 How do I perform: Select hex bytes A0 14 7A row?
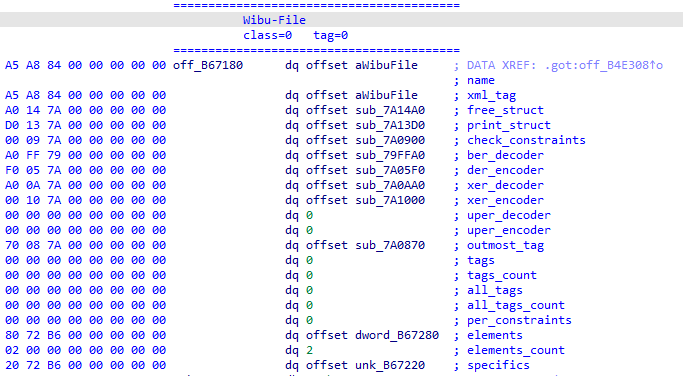coord(85,110)
